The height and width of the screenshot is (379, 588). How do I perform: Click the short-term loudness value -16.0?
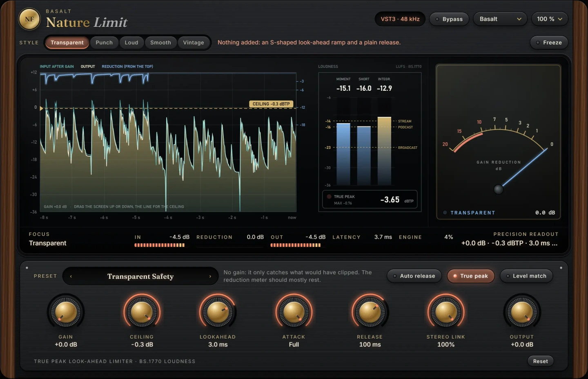(364, 88)
